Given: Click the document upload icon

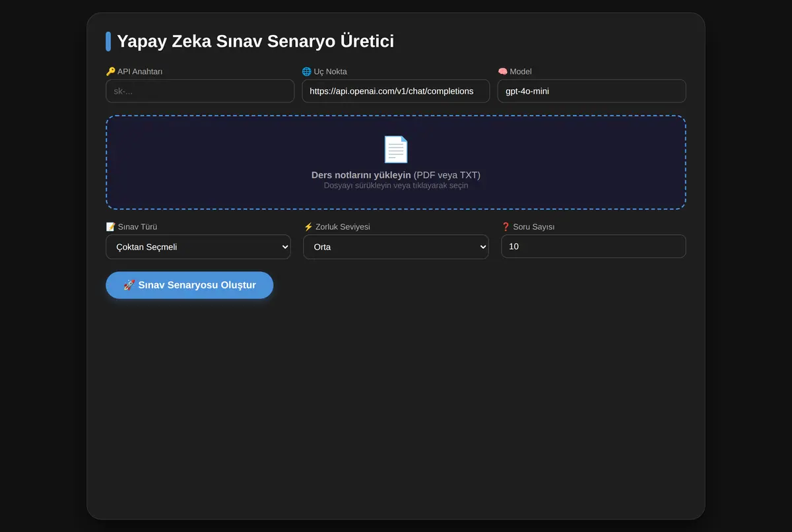Looking at the screenshot, I should point(396,149).
